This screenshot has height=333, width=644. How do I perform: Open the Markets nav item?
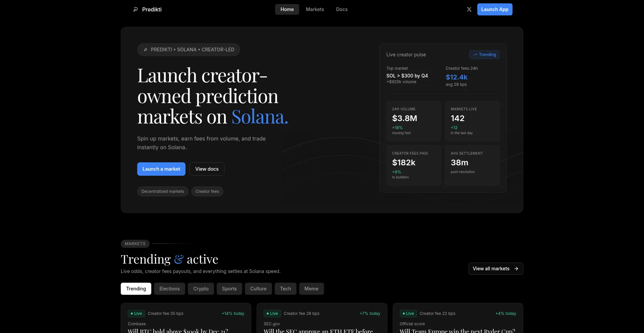[x=315, y=9]
